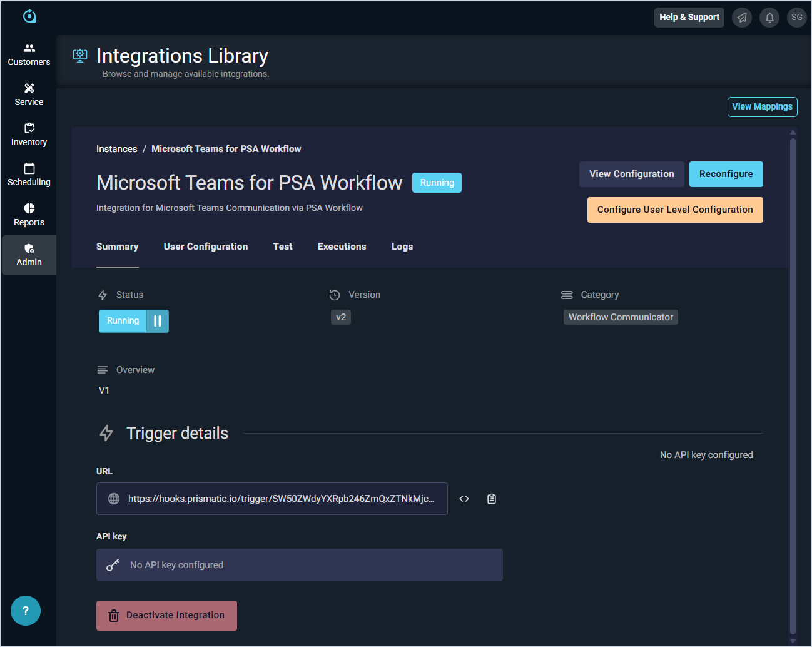Go back to Instances breadcrumb link
Screen dimensions: 812x647
tap(116, 149)
